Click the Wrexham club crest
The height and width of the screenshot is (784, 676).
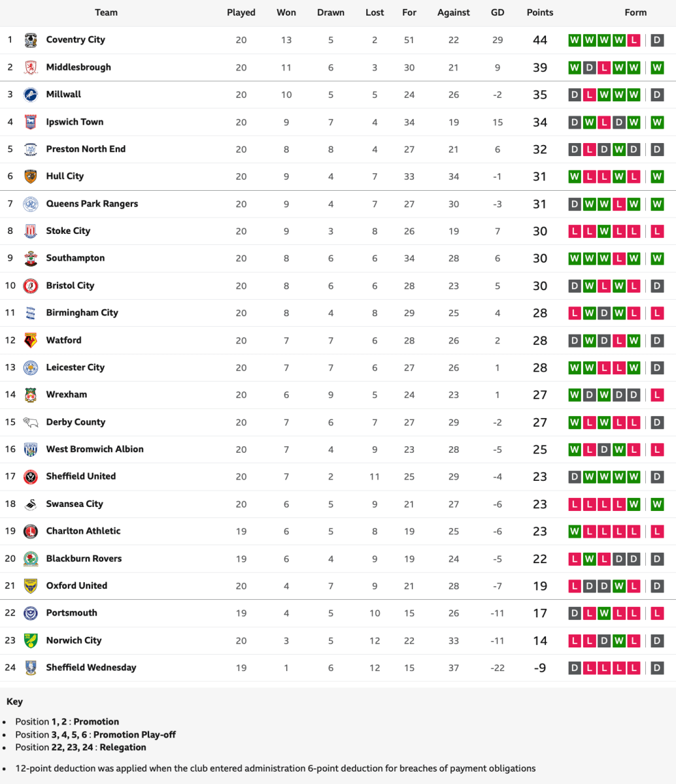(30, 395)
